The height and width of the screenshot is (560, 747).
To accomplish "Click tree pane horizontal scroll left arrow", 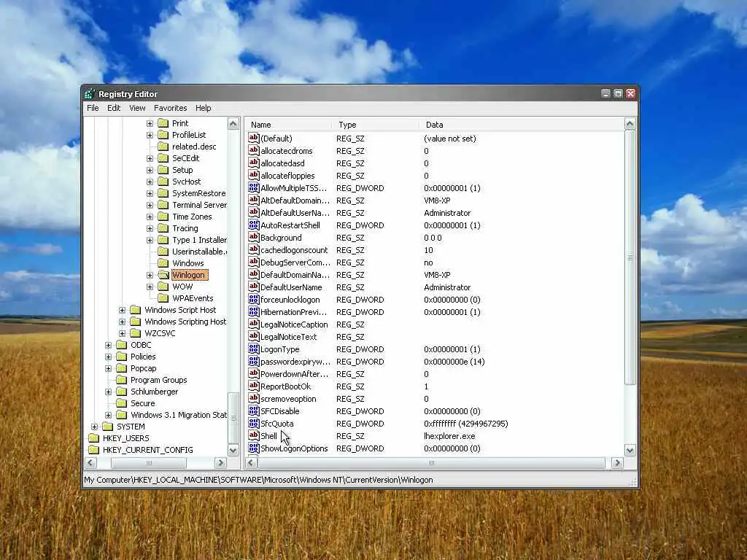I will (91, 463).
